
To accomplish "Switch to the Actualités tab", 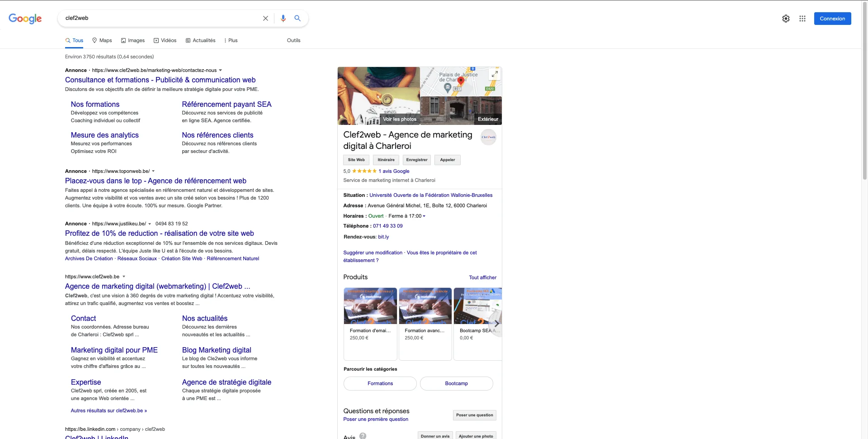I will point(200,40).
